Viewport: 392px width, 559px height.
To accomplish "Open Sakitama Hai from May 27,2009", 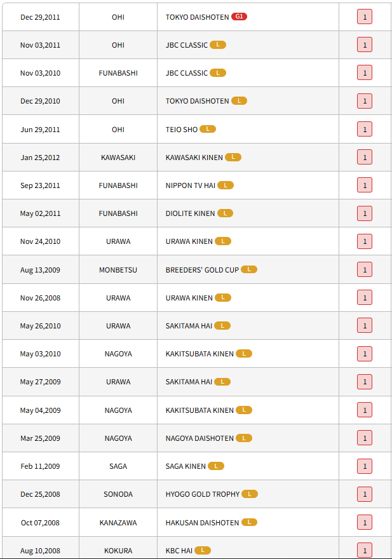I will pos(189,382).
